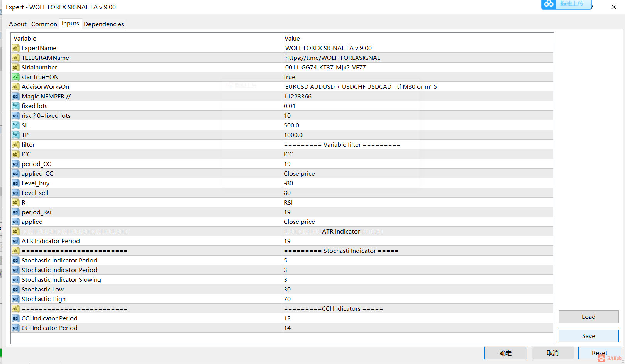625x364 pixels.
Task: Select the applied_CC value Close price
Action: click(x=299, y=173)
